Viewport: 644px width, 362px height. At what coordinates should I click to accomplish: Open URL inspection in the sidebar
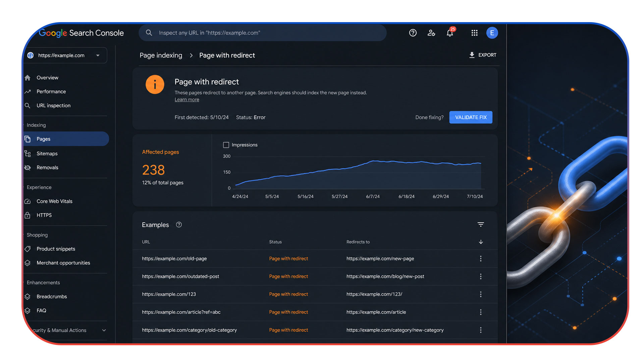pyautogui.click(x=53, y=106)
